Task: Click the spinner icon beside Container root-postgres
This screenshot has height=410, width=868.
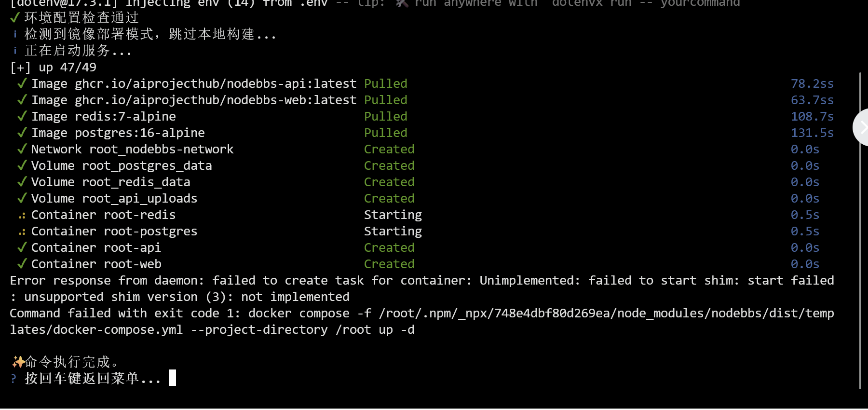Action: coord(22,232)
